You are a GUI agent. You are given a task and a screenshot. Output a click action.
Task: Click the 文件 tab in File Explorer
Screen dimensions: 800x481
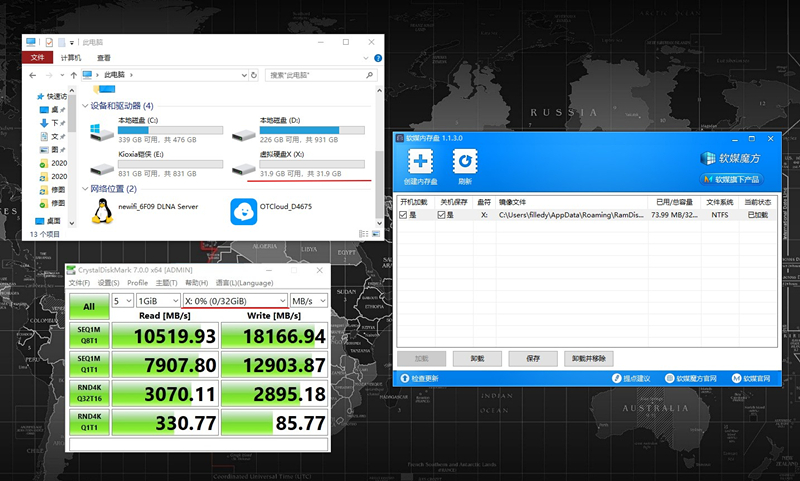[x=37, y=58]
